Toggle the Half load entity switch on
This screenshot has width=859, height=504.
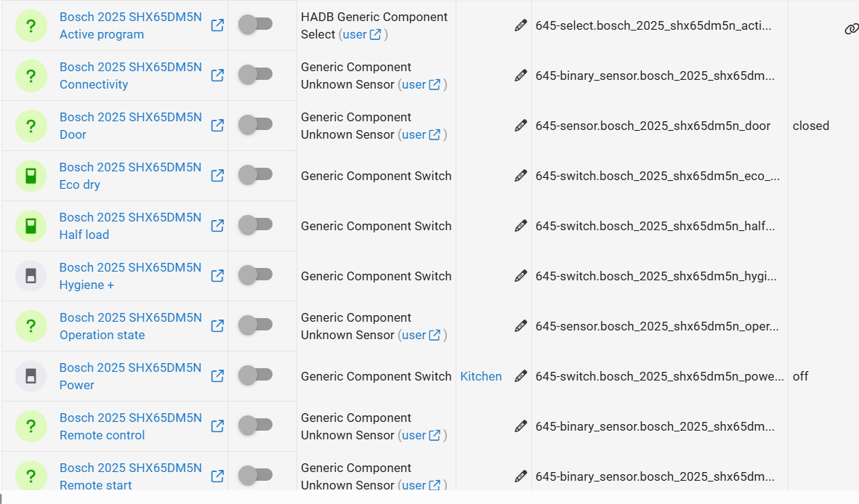click(262, 226)
